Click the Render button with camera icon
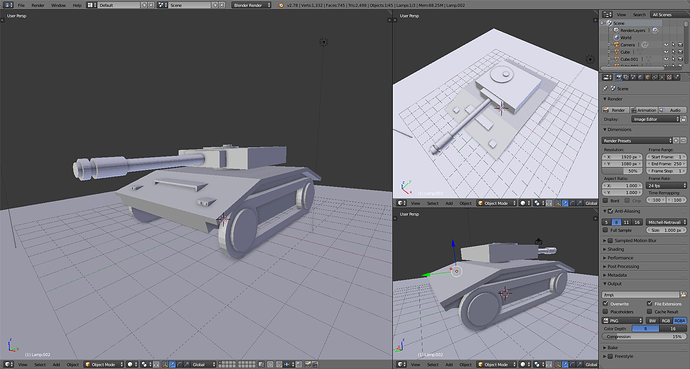 click(x=615, y=110)
